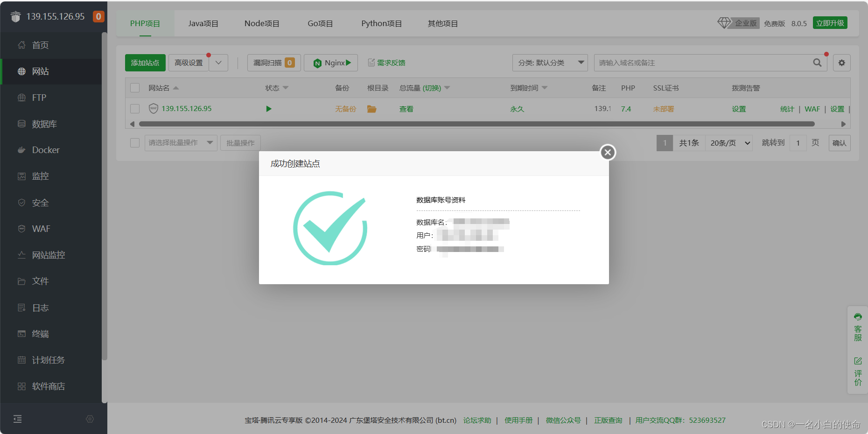Click the 文件 folder icon in sidebar

point(21,281)
